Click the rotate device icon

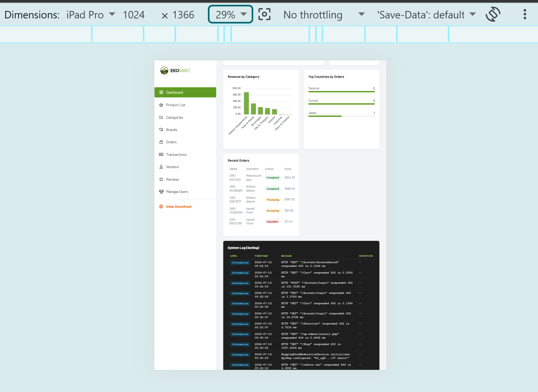pos(493,14)
